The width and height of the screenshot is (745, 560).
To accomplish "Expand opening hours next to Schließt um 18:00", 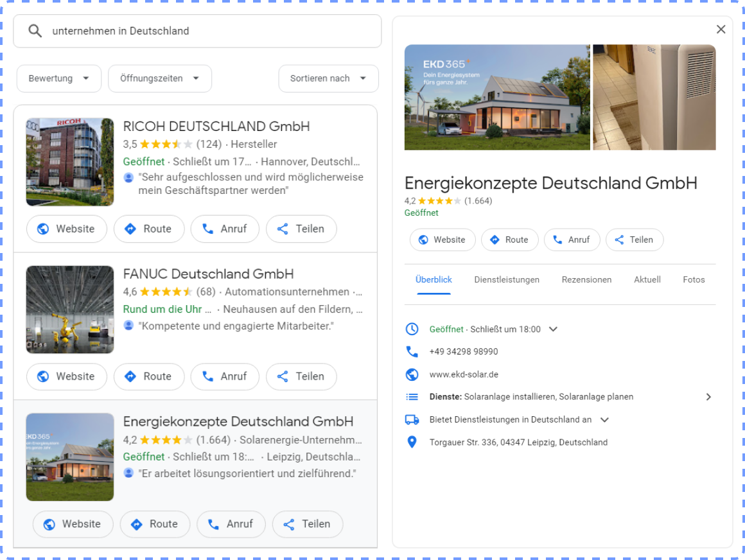I will [553, 329].
